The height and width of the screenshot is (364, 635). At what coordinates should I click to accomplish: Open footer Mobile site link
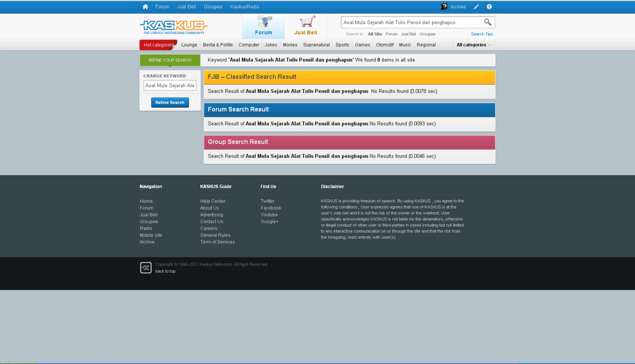coord(151,235)
